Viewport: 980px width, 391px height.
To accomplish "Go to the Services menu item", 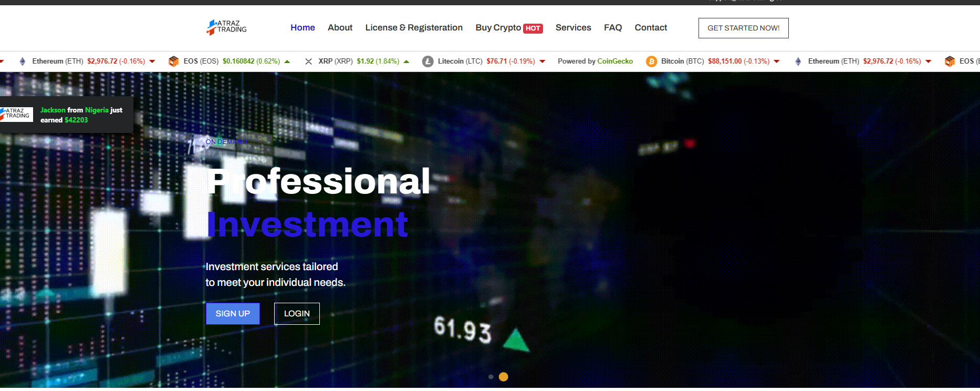I will point(573,27).
